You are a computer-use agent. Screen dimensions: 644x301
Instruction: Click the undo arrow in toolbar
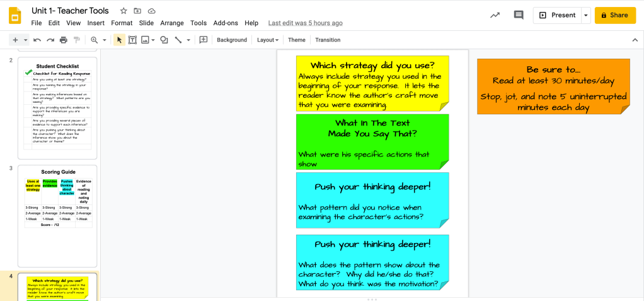[37, 40]
